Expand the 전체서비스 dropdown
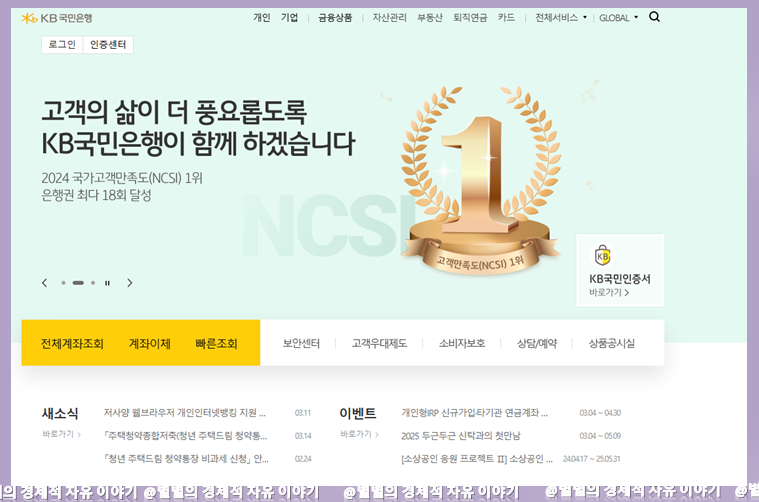Image resolution: width=759 pixels, height=502 pixels. pyautogui.click(x=561, y=17)
